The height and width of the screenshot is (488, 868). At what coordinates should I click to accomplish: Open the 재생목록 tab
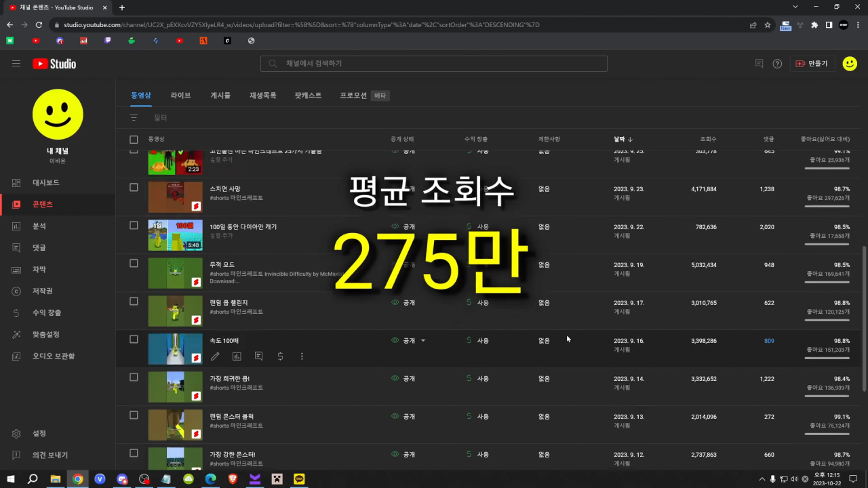coord(262,96)
